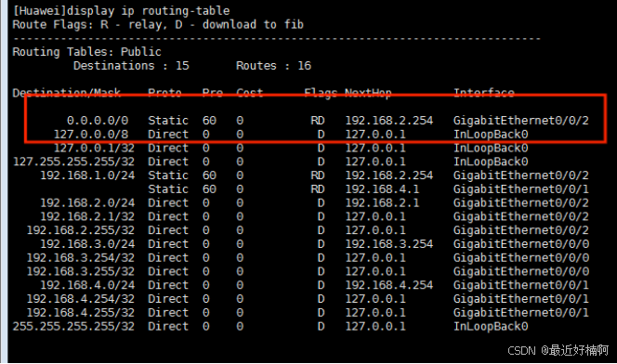Select destination 192.168.3.254/32

coord(81,258)
